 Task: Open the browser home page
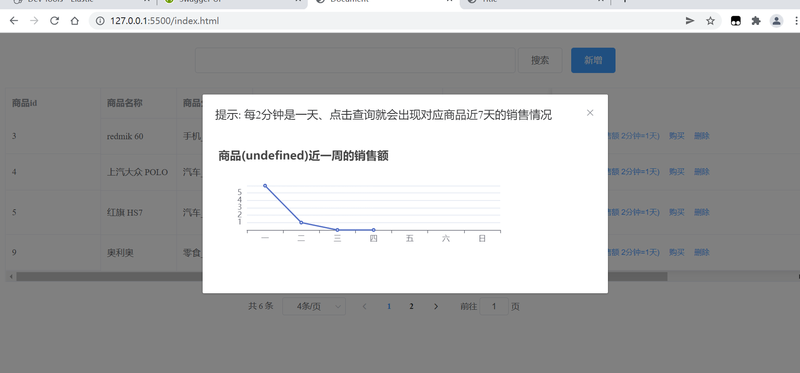[74, 21]
